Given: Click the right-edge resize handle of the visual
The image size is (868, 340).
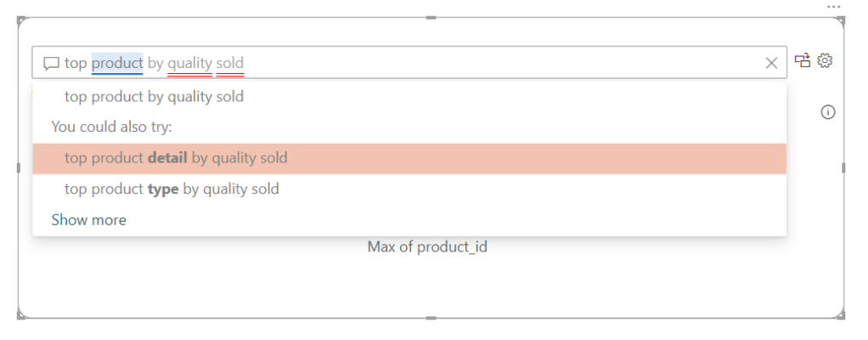Looking at the screenshot, I should 843,168.
